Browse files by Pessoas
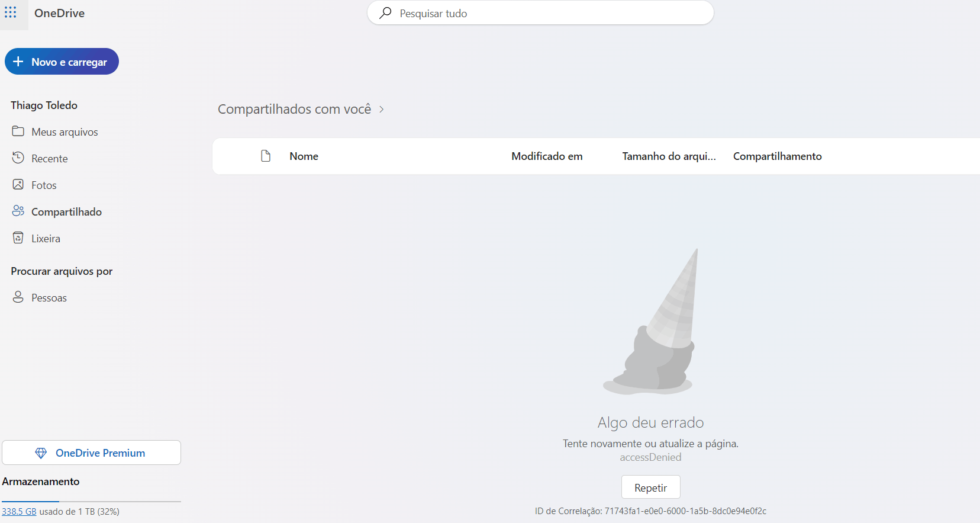The width and height of the screenshot is (980, 523). [49, 297]
